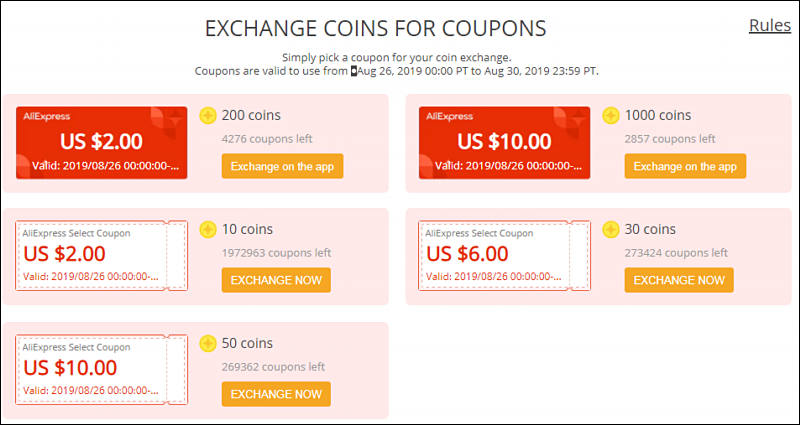Select the US $6.00 Select Coupon ticket
Screen dimensions: 800x425
505,256
